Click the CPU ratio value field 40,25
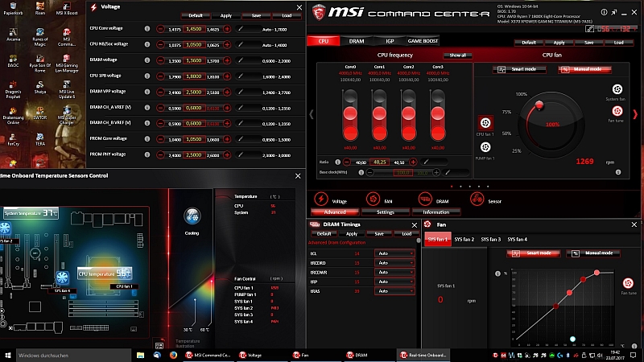This screenshot has height=362, width=644. pos(380,162)
